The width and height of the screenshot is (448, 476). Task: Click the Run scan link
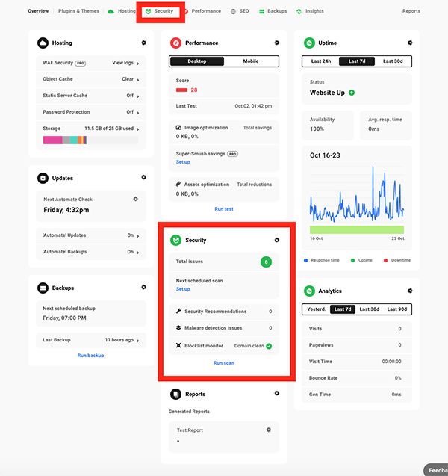point(223,363)
